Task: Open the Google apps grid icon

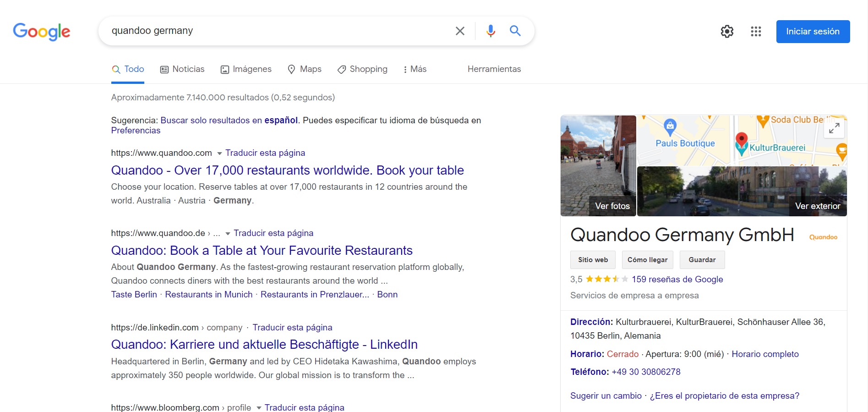Action: pos(756,31)
